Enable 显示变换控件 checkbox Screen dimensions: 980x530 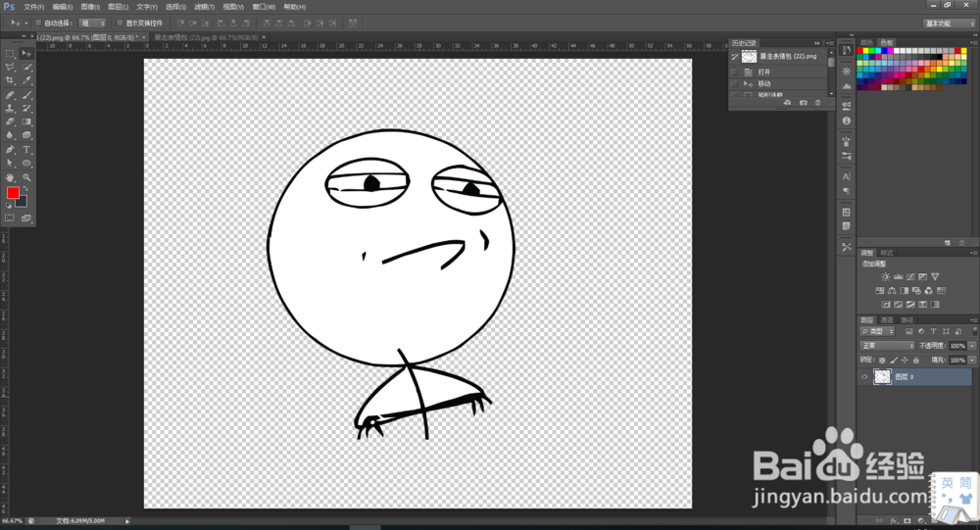tap(120, 24)
